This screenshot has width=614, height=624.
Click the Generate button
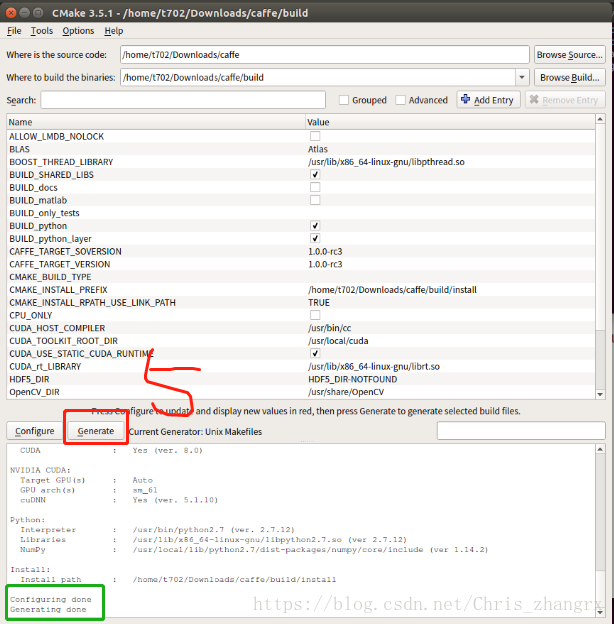tap(96, 431)
